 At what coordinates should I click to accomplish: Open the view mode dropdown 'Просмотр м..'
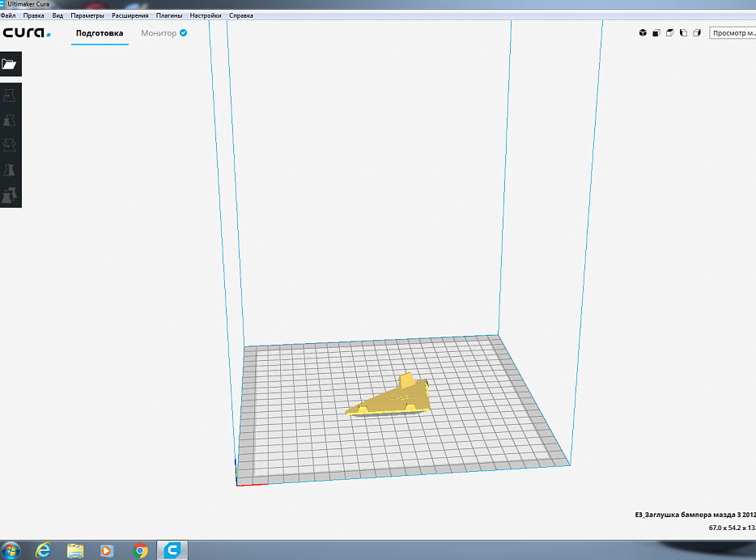click(733, 32)
